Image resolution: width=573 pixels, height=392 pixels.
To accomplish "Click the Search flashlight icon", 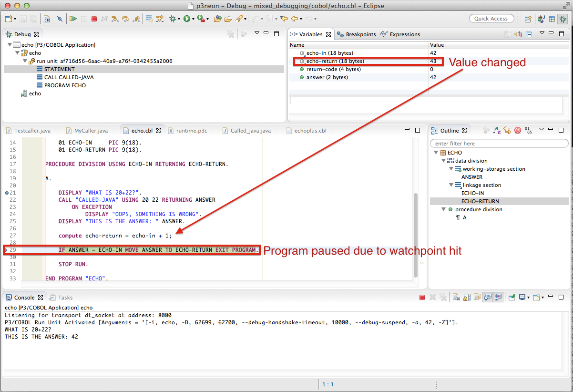I will (x=239, y=19).
